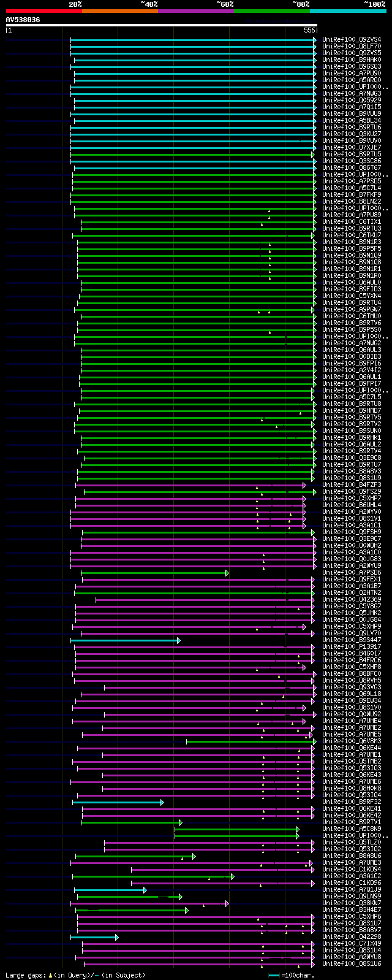392x980 pixels.
Task: Click the red ~20% identity legend bar
Action: click(x=44, y=11)
